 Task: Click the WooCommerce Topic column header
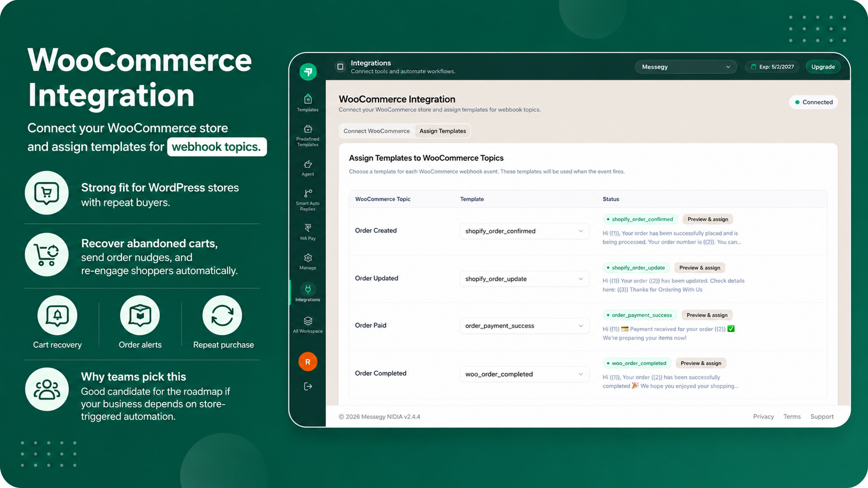coord(383,199)
